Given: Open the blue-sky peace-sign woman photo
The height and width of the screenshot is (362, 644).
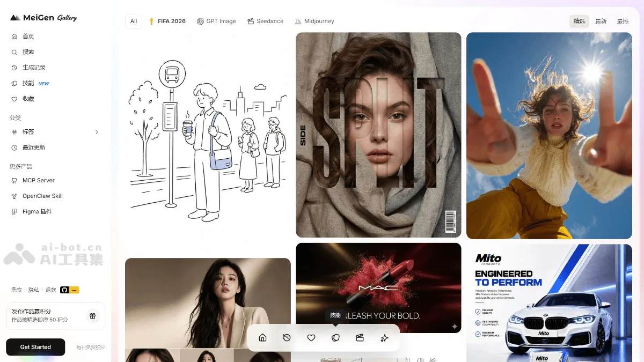Looking at the screenshot, I should (549, 136).
